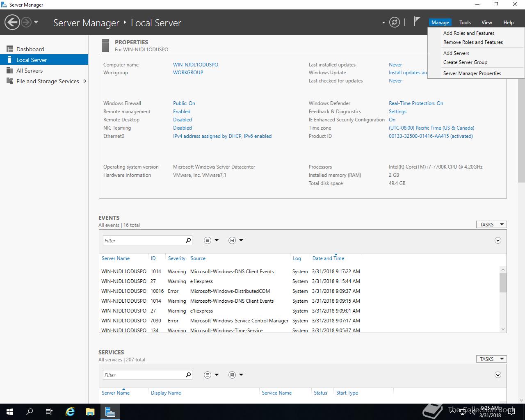
Task: Click the Local Server sidebar icon
Action: pos(10,60)
